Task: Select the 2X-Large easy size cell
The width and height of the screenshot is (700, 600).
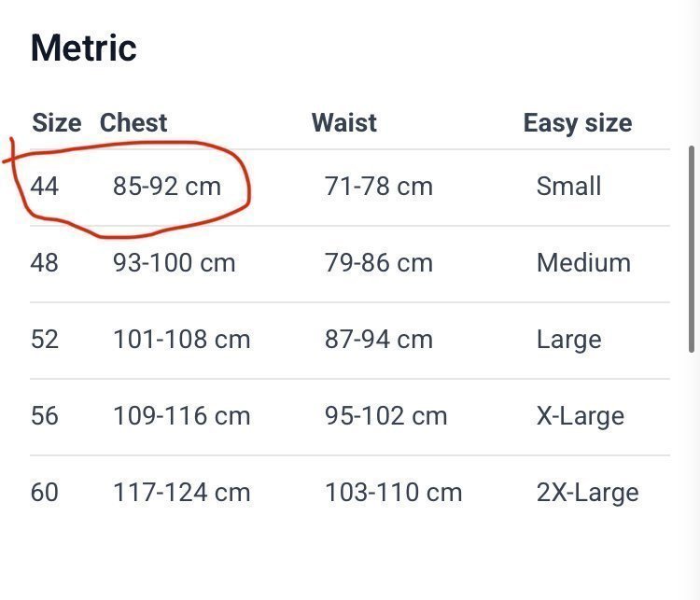Action: click(x=587, y=494)
